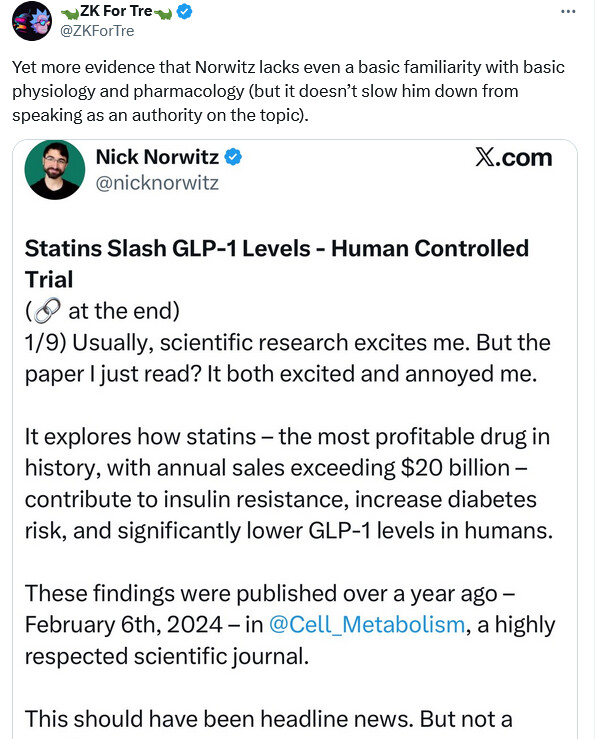Click the ZK For Tre display name
597x739 pixels.
116,11
